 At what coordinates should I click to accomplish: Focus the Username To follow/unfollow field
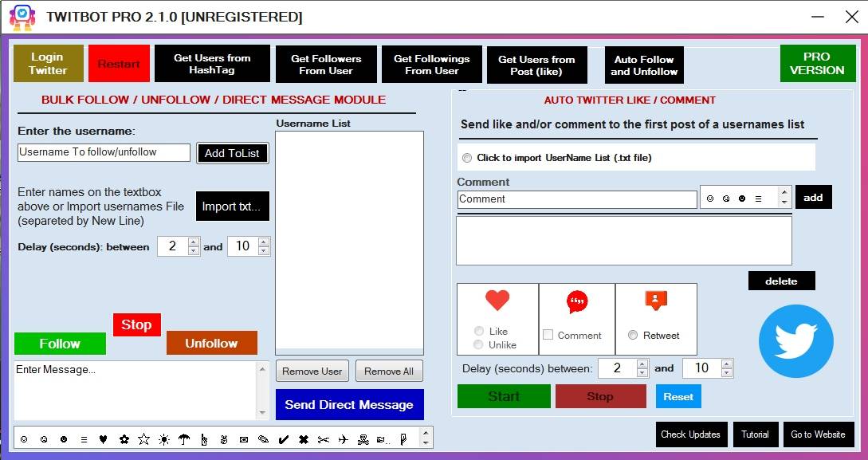(x=104, y=152)
